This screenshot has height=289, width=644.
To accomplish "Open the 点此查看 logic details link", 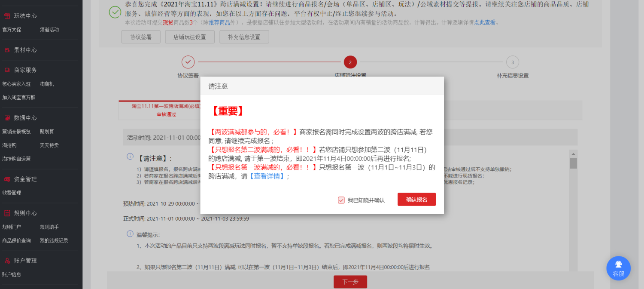I will click(x=484, y=22).
